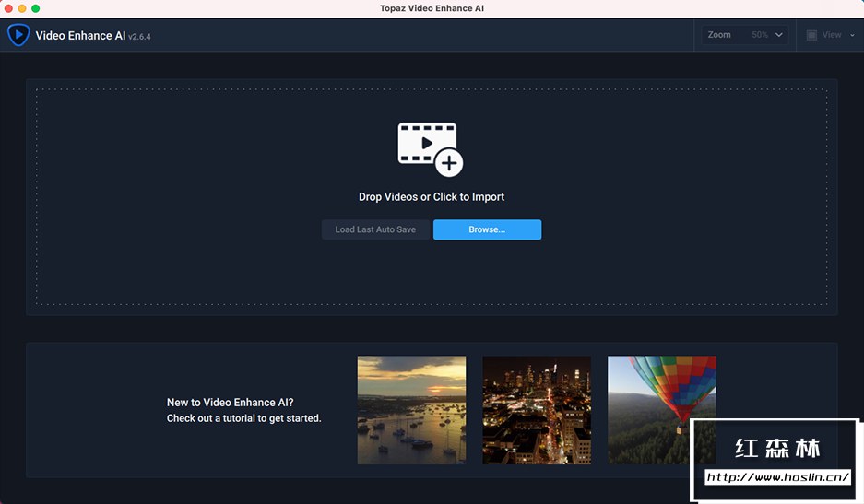Open the sunset harbor tutorial thumbnail

click(411, 410)
